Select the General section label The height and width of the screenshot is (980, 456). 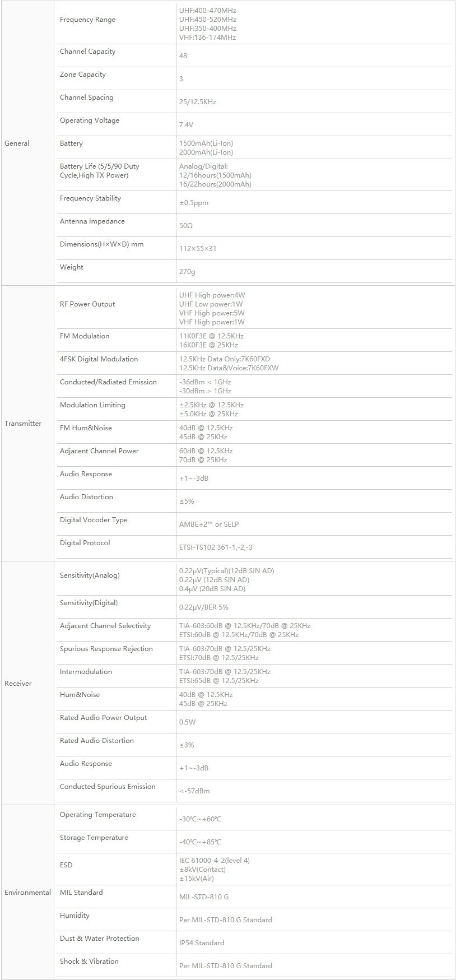coord(17,143)
